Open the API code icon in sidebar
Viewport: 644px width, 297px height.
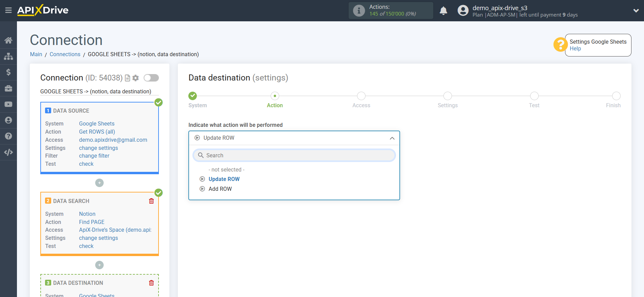[x=8, y=152]
